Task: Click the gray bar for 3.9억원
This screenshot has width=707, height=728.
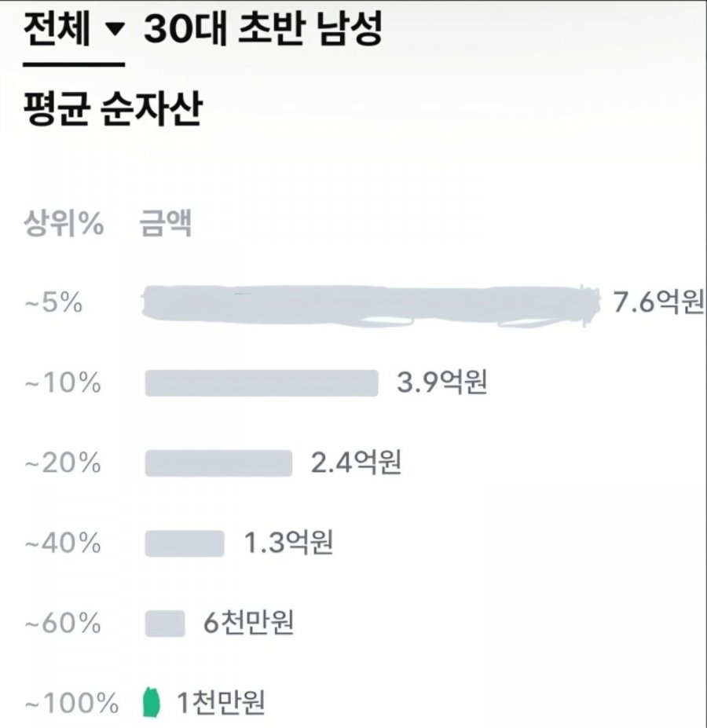Action: [x=262, y=383]
